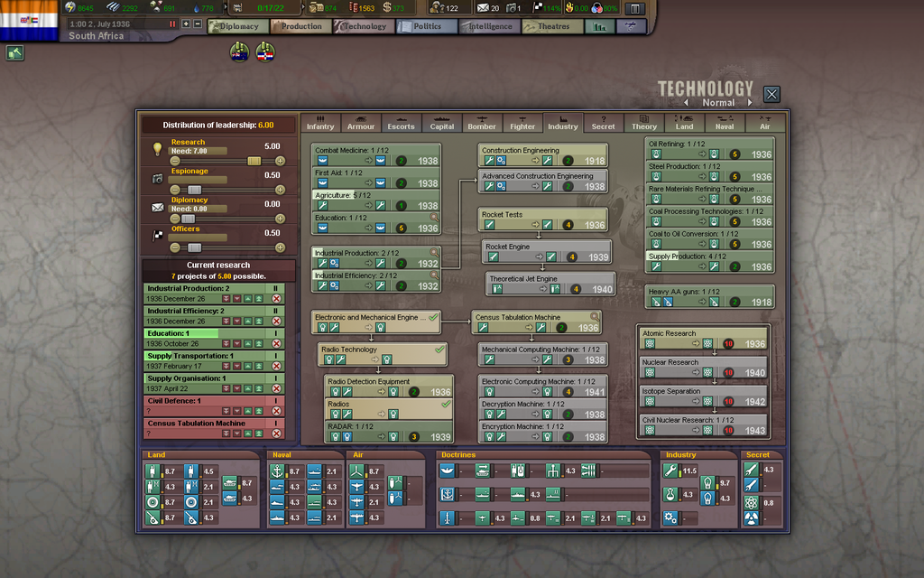Click the radiation icon in the Secret panel
This screenshot has height=578, width=924.
[x=751, y=518]
